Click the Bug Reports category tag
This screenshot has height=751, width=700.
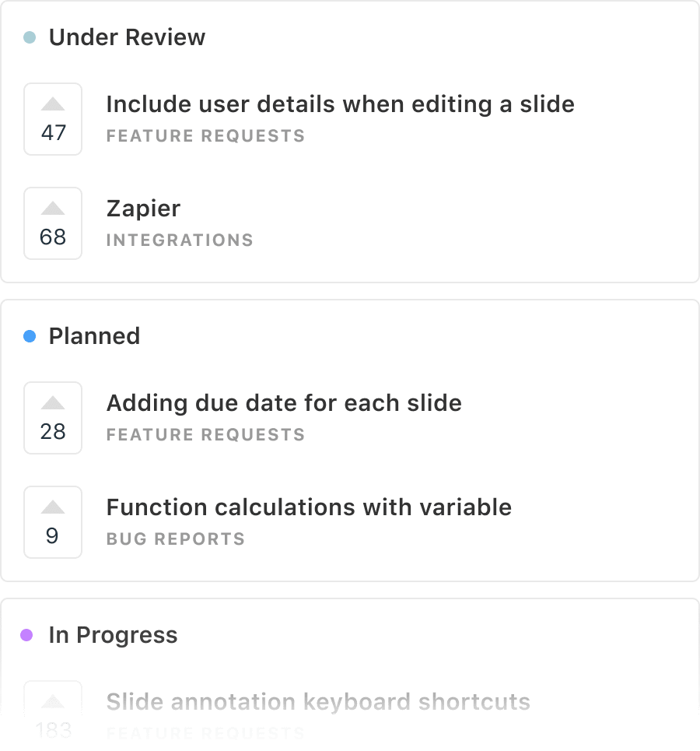[176, 539]
